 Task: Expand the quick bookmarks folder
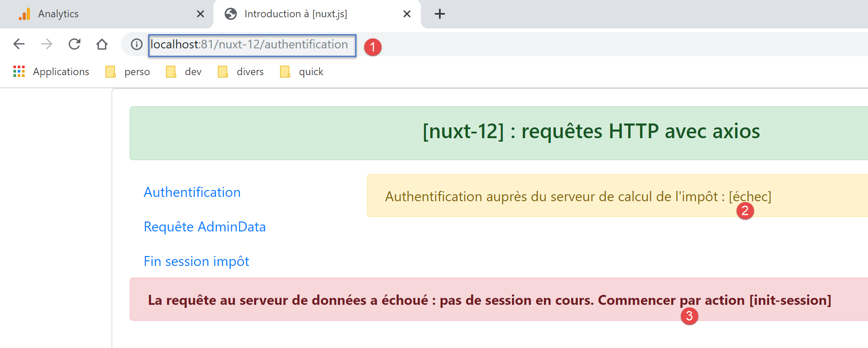[x=302, y=72]
